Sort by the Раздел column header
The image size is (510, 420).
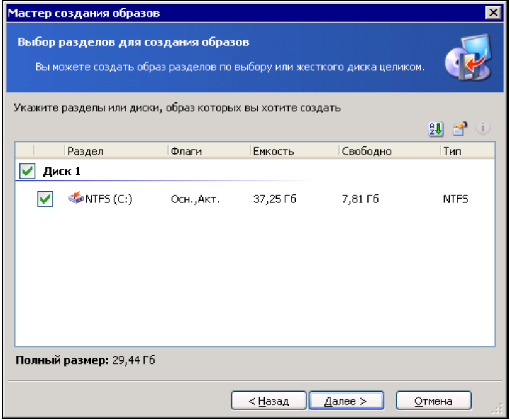(116, 151)
